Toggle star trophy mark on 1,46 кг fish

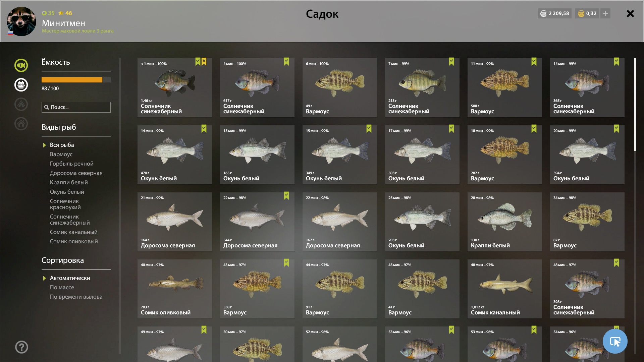[204, 62]
